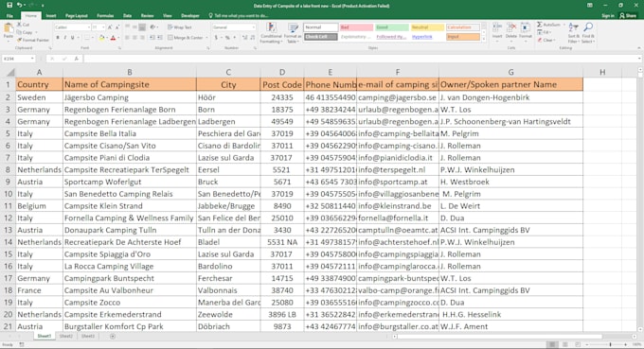Set middle vertical alignment
The width and height of the screenshot is (644, 349).
click(x=134, y=27)
